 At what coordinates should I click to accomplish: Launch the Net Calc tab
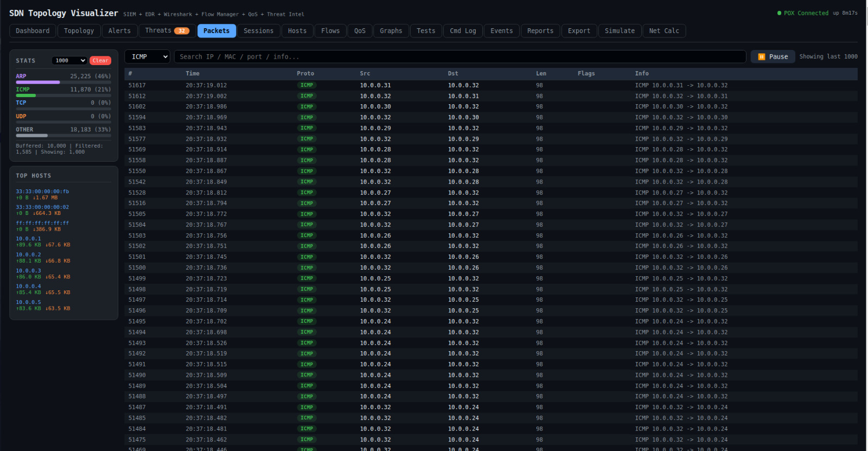[664, 31]
